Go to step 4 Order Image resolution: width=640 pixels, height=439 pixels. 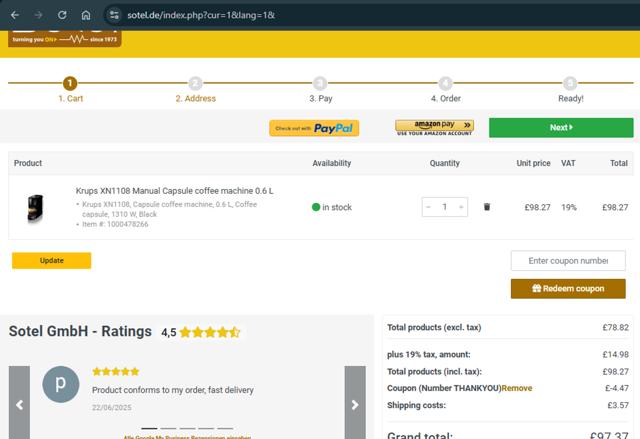point(446,98)
